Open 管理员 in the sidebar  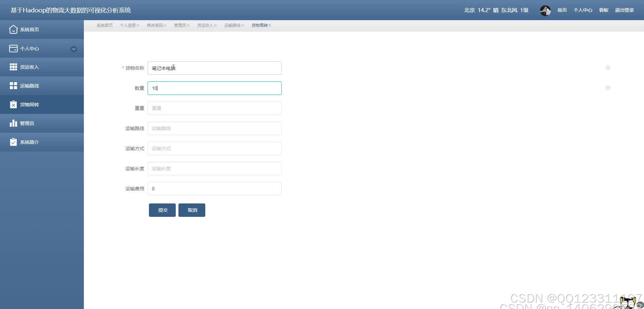point(42,123)
